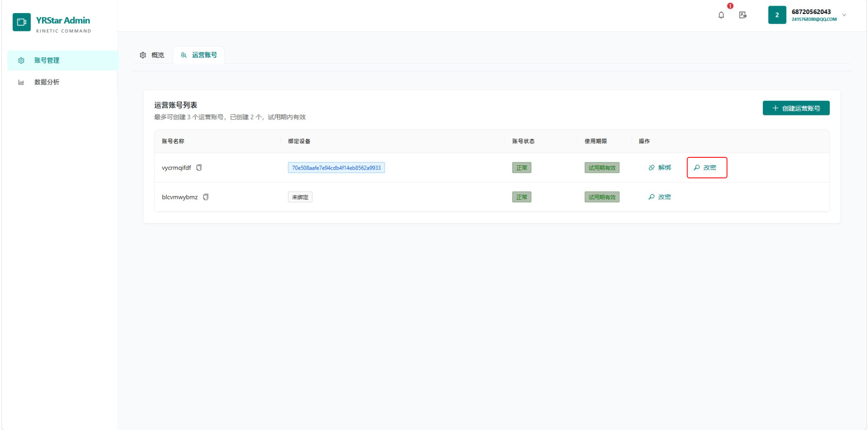Click the gear icon on 概览 tab

tap(143, 55)
